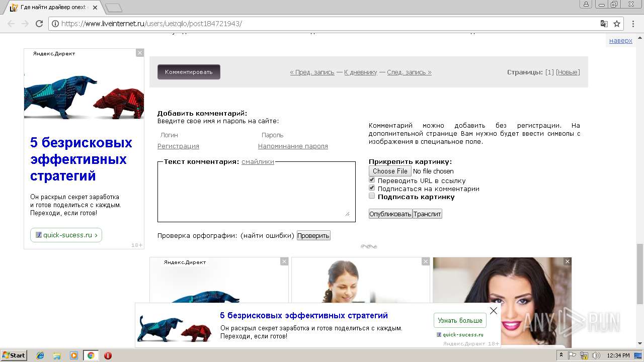Click the taskbar clock 12:34 PM
644x362 pixels.
[618, 355]
